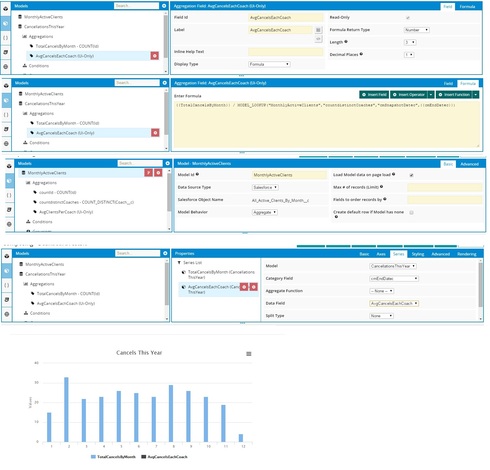The image size is (490, 470).
Task: Expand the arrow next to Insert Operator
Action: pyautogui.click(x=431, y=95)
